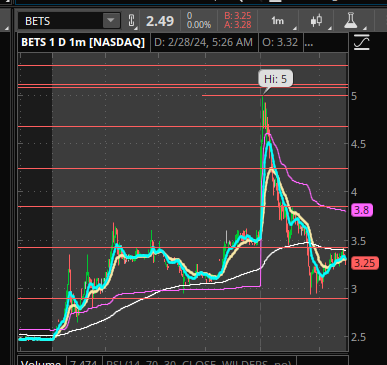The image size is (387, 365).
Task: Click the bid price B: 3.25
Action: coord(238,16)
